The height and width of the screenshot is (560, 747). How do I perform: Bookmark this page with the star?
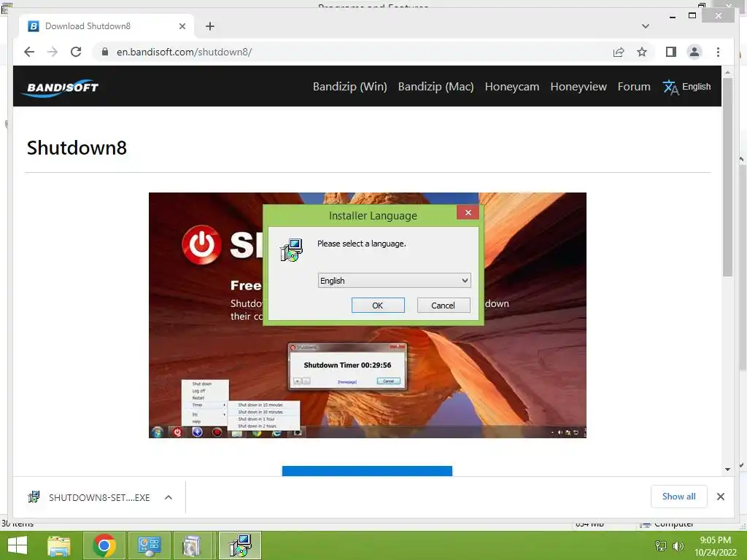point(642,52)
